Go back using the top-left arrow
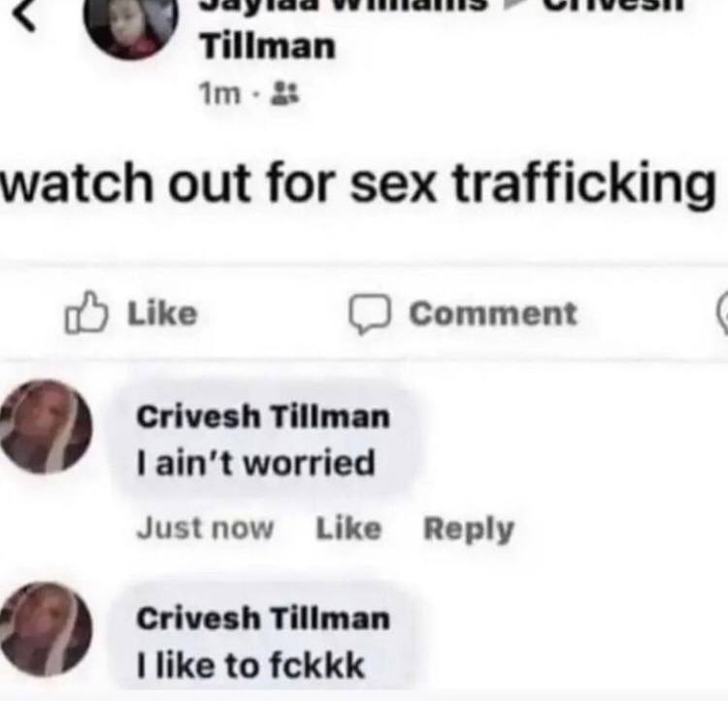Image resolution: width=728 pixels, height=701 pixels. 24,17
